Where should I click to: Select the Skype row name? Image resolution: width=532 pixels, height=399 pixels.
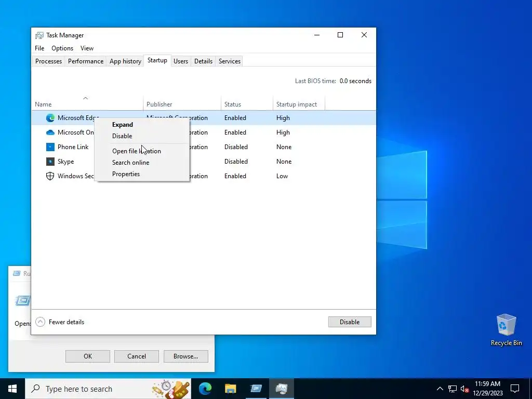66,162
